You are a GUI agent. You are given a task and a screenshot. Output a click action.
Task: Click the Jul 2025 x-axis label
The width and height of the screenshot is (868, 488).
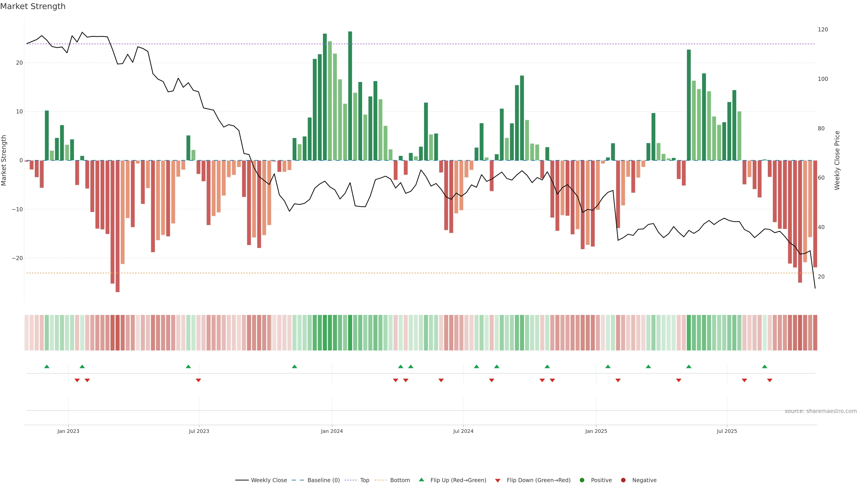[727, 432]
